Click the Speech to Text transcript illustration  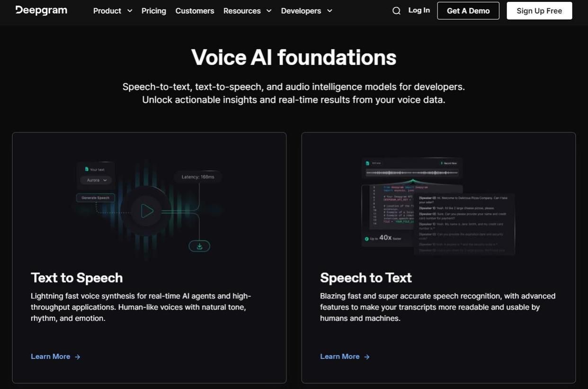click(x=464, y=224)
